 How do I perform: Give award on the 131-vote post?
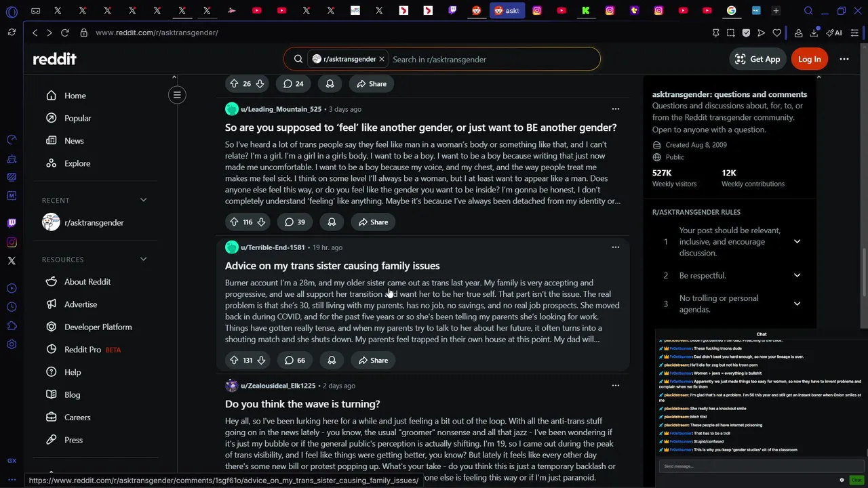pyautogui.click(x=332, y=361)
